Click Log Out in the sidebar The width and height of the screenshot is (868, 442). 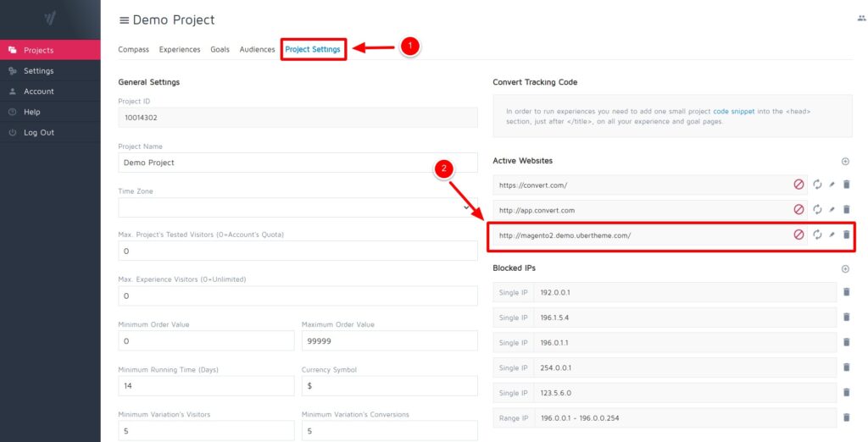click(x=50, y=133)
